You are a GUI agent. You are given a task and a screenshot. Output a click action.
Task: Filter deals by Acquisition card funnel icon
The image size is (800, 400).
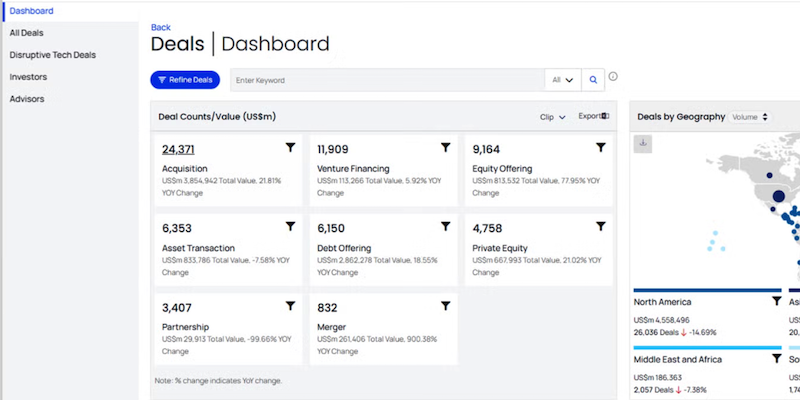point(290,147)
